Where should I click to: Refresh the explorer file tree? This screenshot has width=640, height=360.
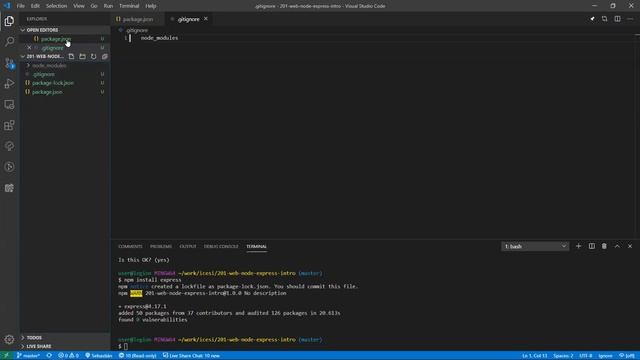tap(93, 56)
